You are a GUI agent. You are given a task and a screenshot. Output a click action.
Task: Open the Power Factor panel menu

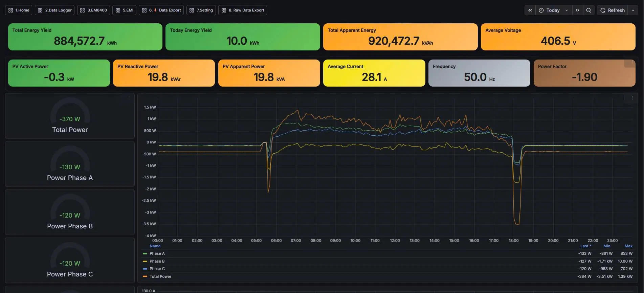632,62
